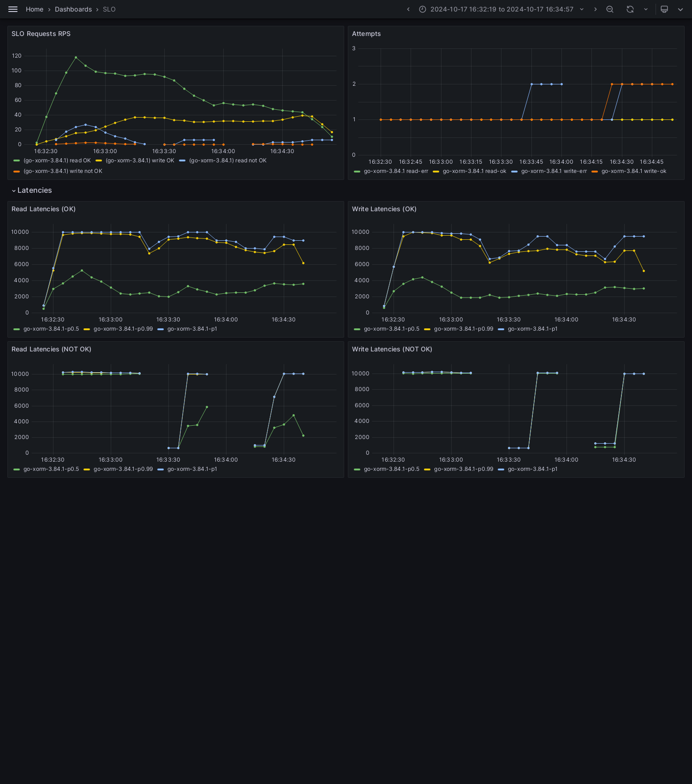
Task: Toggle read-err series in Attempts legend
Action: (x=396, y=171)
